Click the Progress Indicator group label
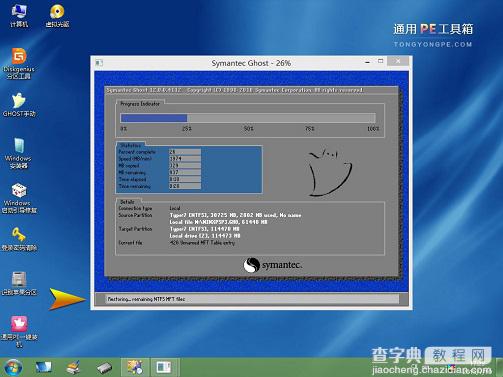 [140, 104]
